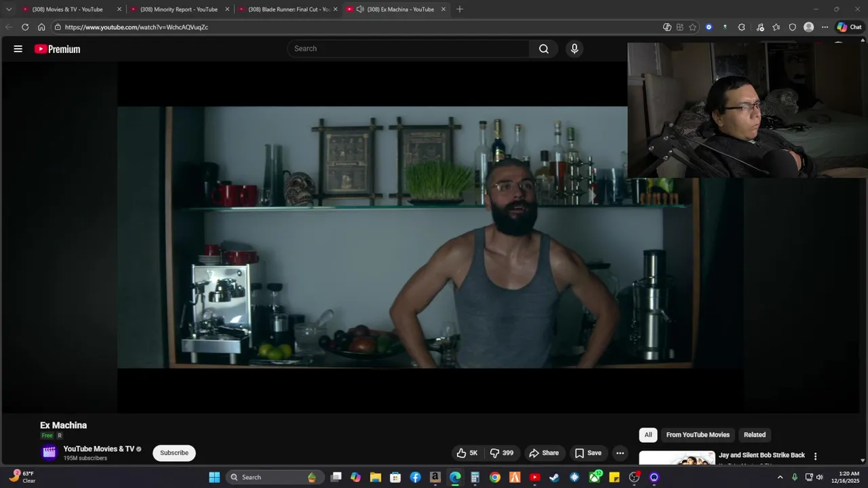The width and height of the screenshot is (868, 488).
Task: Save Ex Machina to a playlist
Action: click(x=588, y=453)
